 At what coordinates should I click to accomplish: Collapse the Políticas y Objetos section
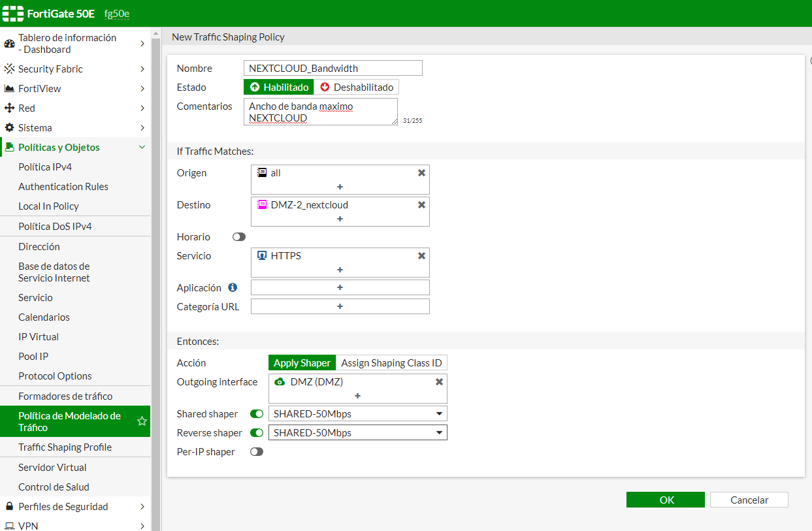click(x=142, y=147)
